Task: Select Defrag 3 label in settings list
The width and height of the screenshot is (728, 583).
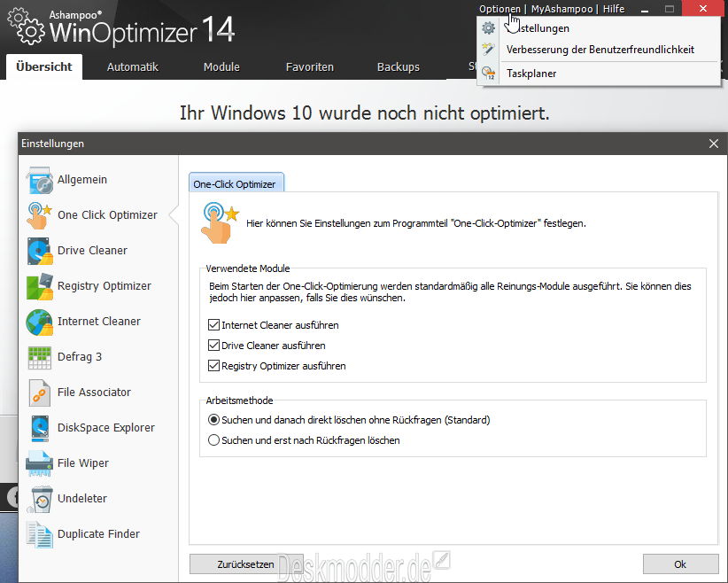Action: coord(80,357)
